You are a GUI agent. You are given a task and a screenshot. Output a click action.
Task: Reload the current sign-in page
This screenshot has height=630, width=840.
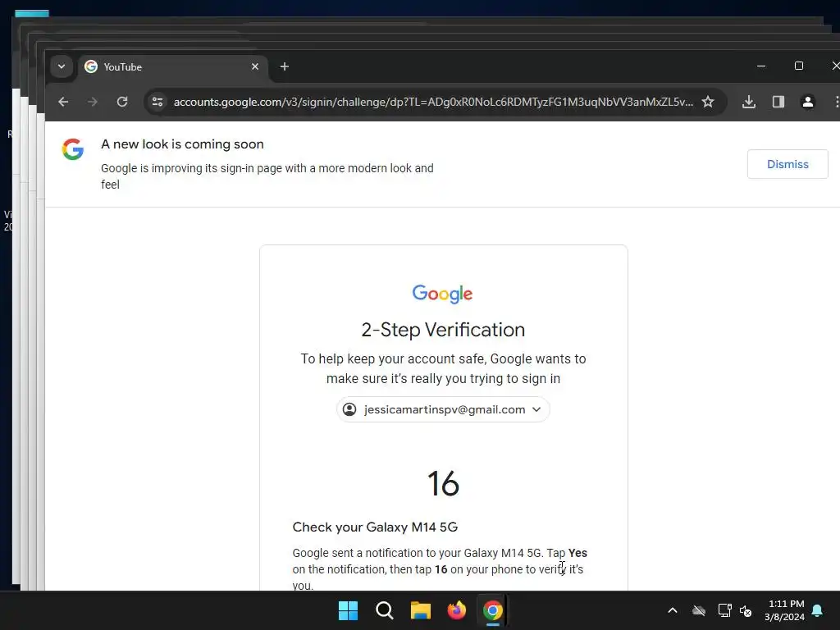(122, 102)
